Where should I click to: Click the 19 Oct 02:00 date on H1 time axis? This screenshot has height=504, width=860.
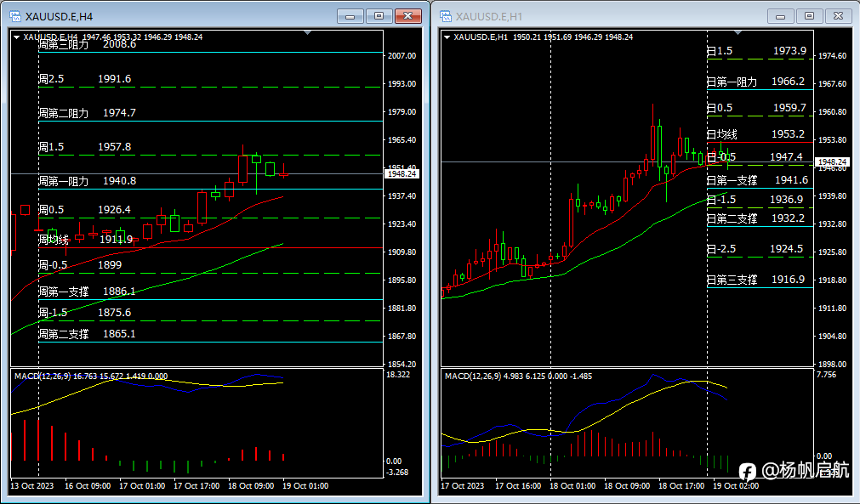coord(736,486)
